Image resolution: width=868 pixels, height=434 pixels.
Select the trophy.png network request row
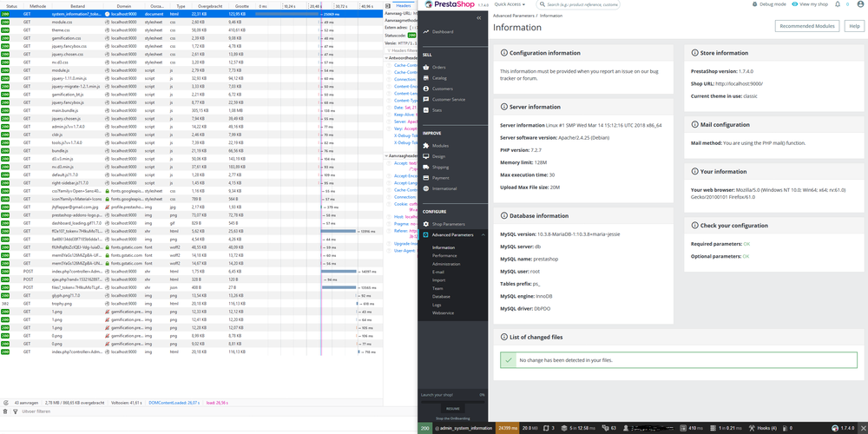192,303
